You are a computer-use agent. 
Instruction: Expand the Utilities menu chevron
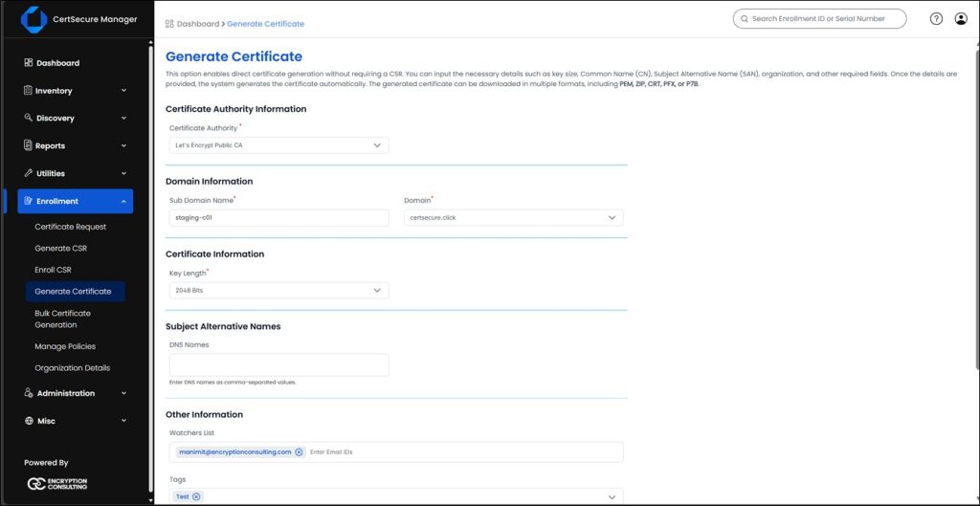pos(123,173)
